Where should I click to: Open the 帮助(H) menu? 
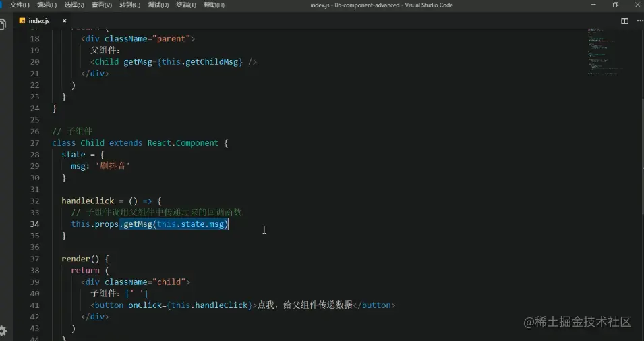214,5
